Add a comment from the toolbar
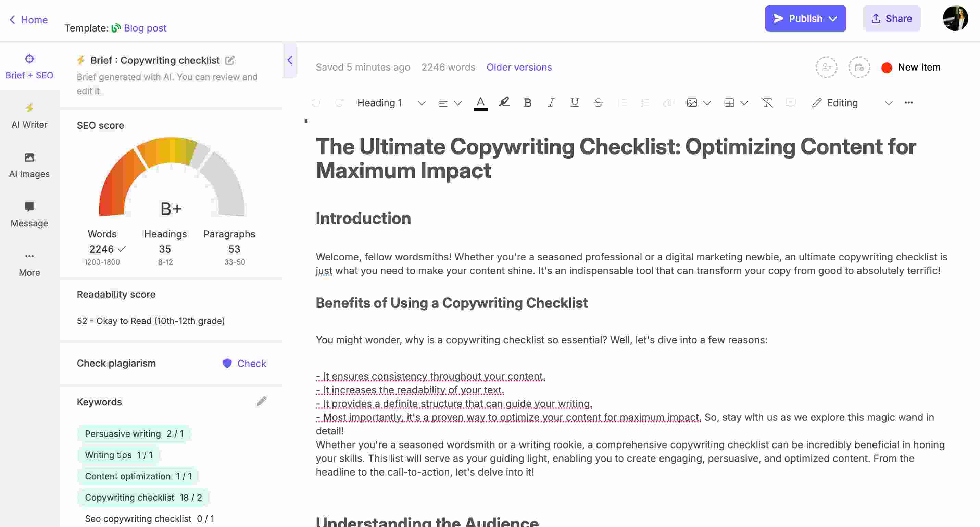Image resolution: width=980 pixels, height=527 pixels. (791, 103)
